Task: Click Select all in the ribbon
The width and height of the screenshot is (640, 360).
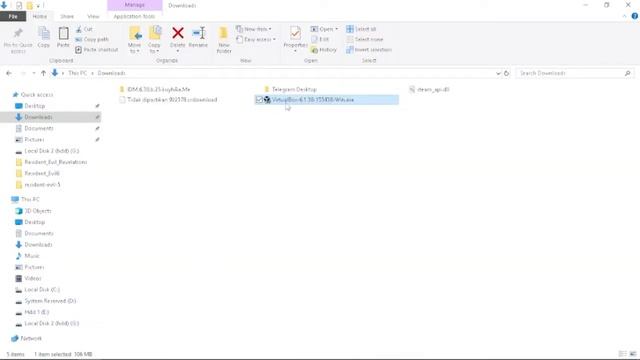Action: (x=361, y=29)
